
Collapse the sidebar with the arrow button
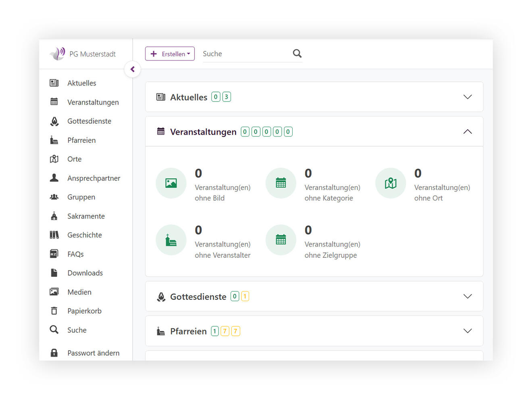[133, 69]
